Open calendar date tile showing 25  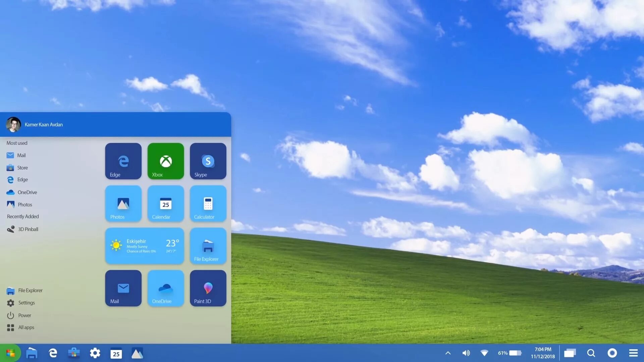pyautogui.click(x=165, y=203)
